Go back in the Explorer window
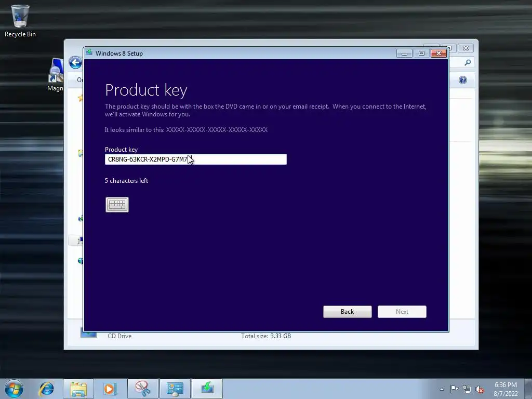532x399 pixels. 75,63
